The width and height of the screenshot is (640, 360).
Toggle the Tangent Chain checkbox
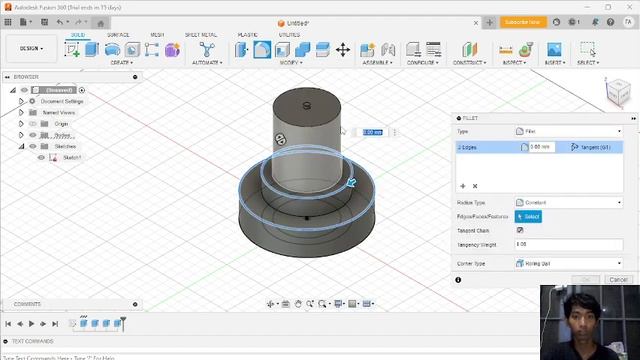point(520,230)
